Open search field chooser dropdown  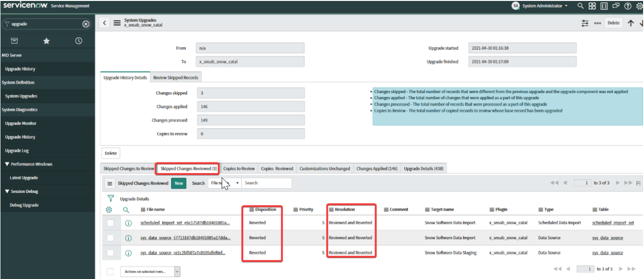(x=224, y=183)
